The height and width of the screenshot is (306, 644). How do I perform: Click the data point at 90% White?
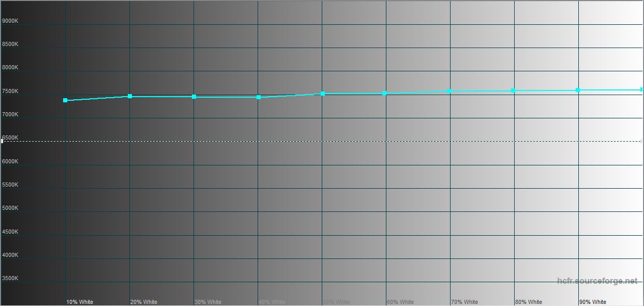578,90
